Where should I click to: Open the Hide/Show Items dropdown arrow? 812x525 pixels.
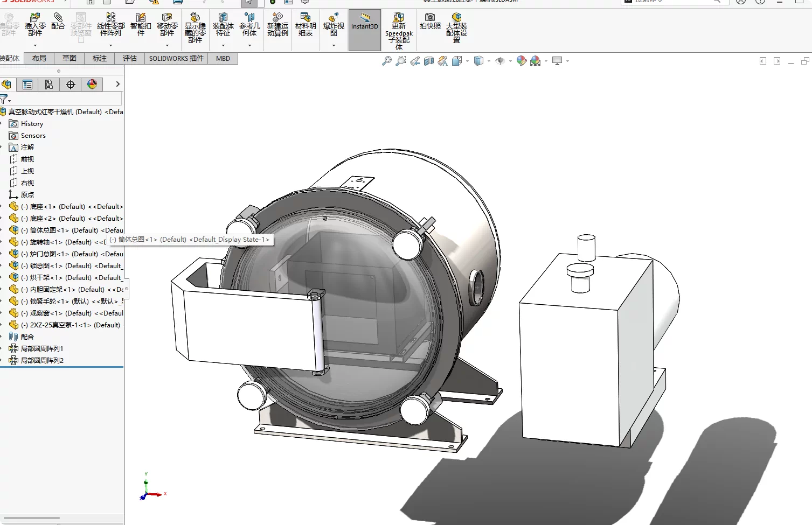510,61
